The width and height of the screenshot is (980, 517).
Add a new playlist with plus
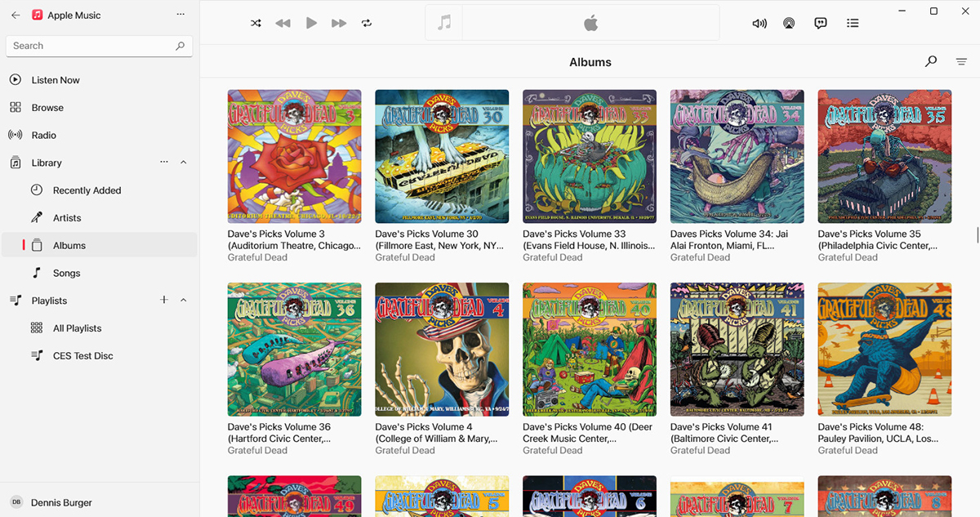click(x=164, y=301)
